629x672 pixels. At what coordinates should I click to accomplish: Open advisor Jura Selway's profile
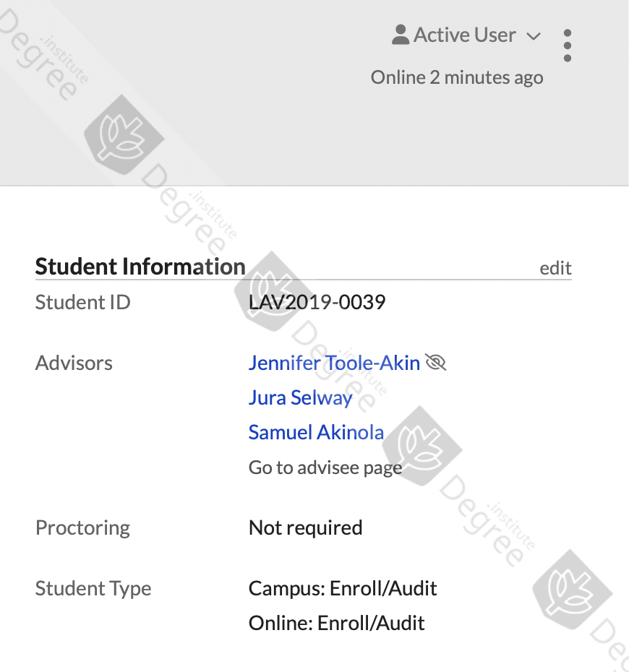pos(300,397)
